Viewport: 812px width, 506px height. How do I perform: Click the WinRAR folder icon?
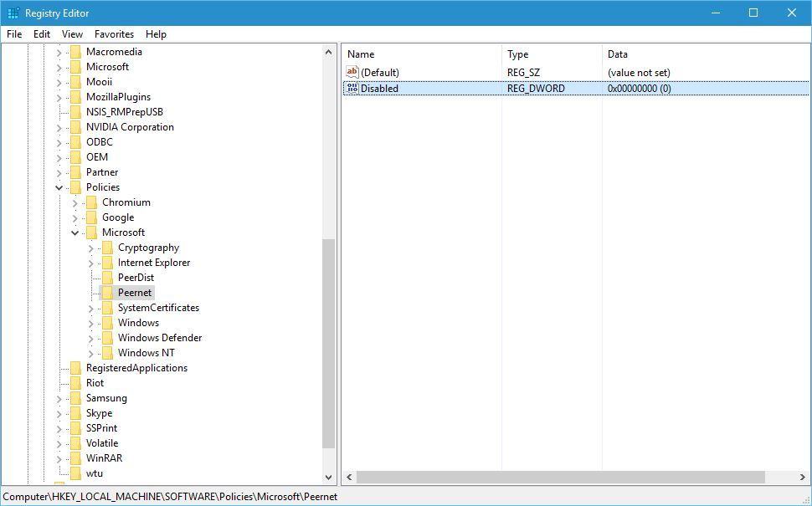click(75, 457)
